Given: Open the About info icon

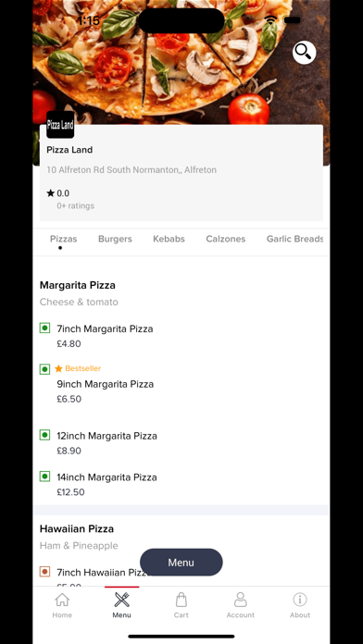Looking at the screenshot, I should pos(300,600).
